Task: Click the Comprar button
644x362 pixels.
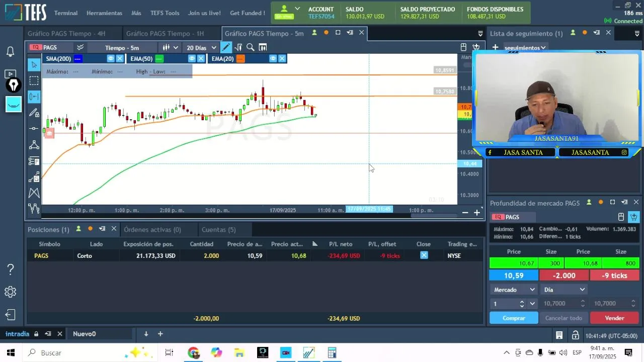Action: (514, 318)
